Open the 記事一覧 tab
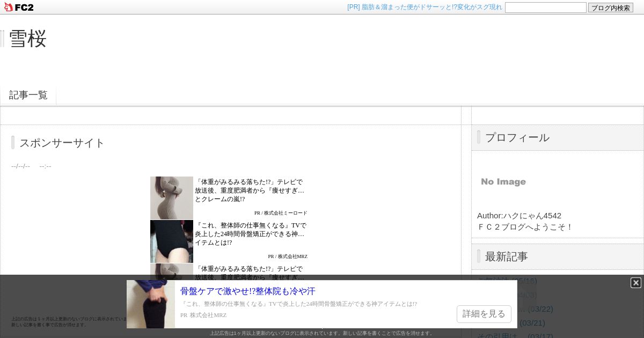This screenshot has width=644, height=338. [x=28, y=95]
